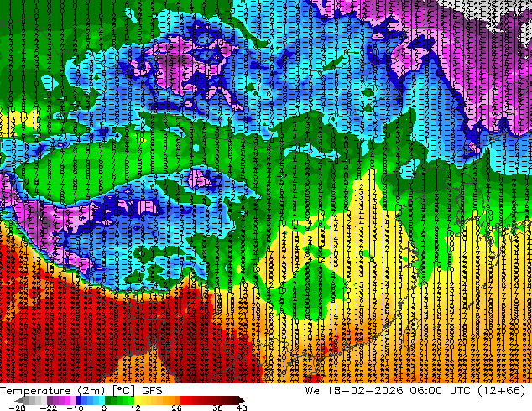Click the gray left arrow end of color scale
The height and width of the screenshot is (411, 532).
[x=19, y=400]
